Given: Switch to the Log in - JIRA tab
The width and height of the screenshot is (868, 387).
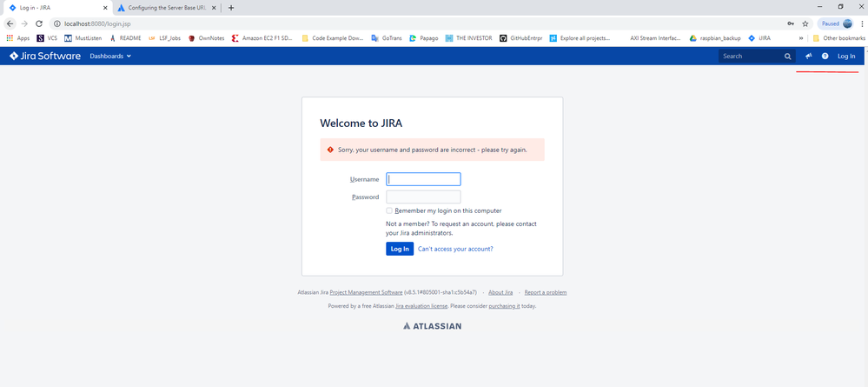Looking at the screenshot, I should pyautogui.click(x=56, y=8).
